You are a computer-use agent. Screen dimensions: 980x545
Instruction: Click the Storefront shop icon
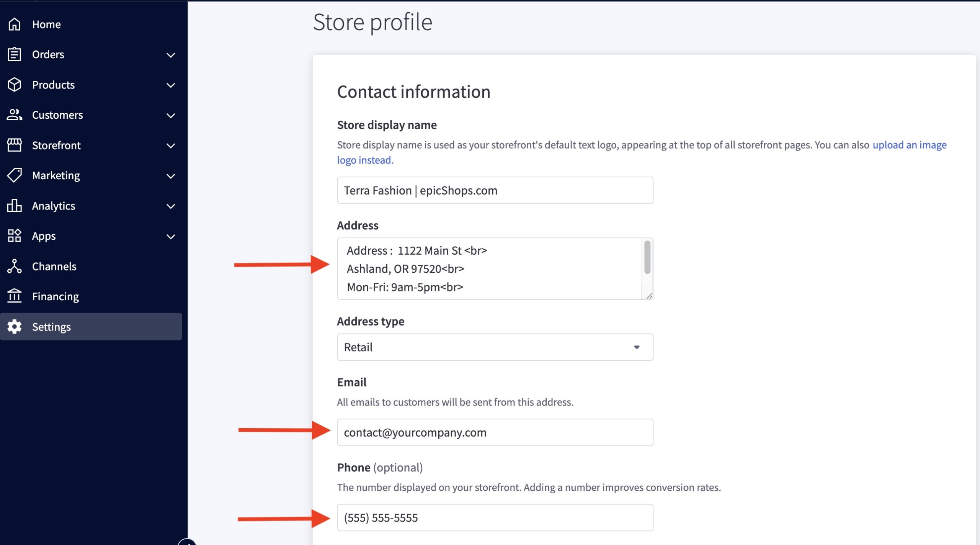pyautogui.click(x=15, y=145)
